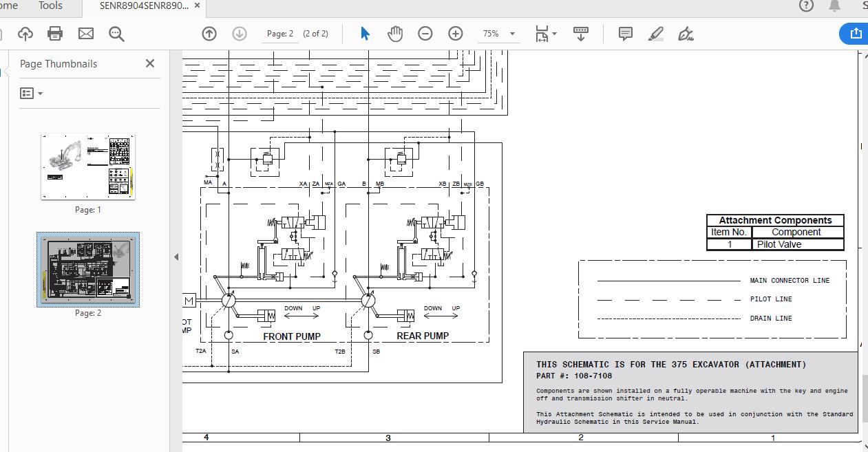Switch to the Tools tab
This screenshot has width=868, height=452.
tap(50, 6)
